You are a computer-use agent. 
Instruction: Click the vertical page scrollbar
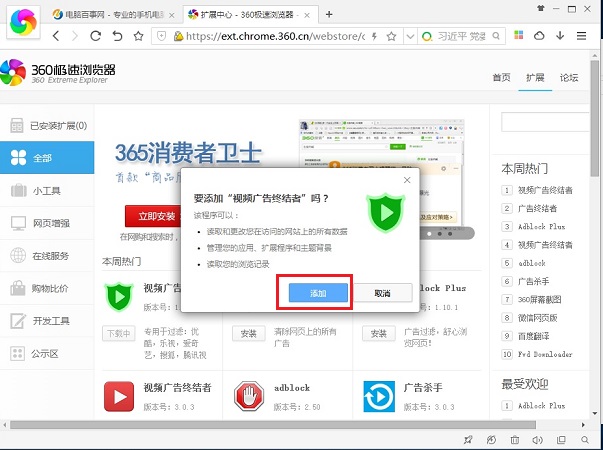pos(595,118)
